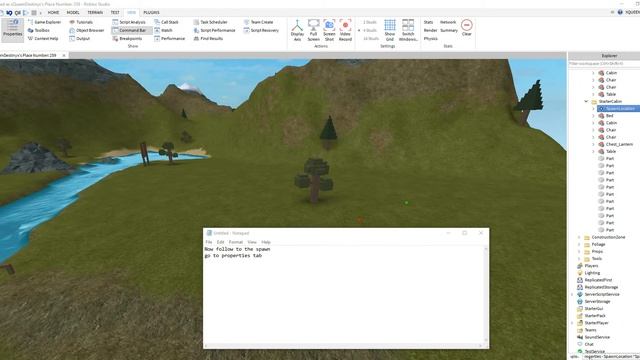The height and width of the screenshot is (360, 640).
Task: Open Notepad Format menu
Action: click(236, 242)
